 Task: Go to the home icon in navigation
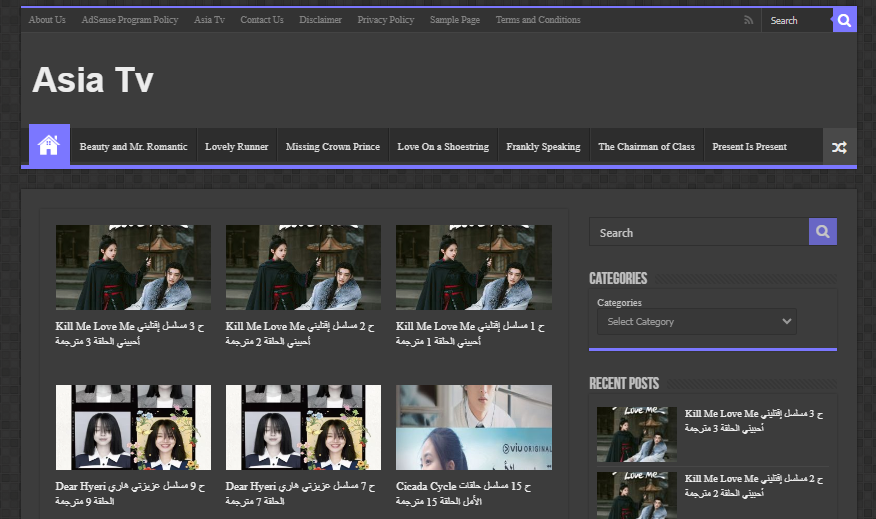pos(49,145)
